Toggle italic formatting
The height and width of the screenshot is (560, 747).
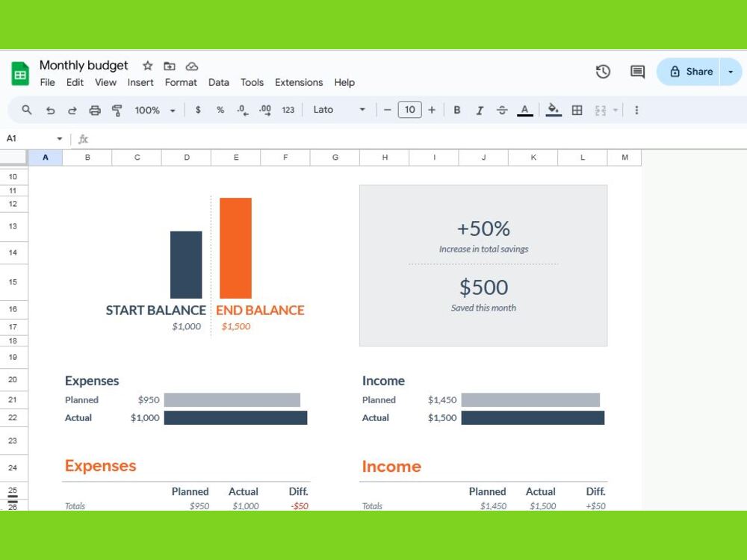(x=480, y=111)
